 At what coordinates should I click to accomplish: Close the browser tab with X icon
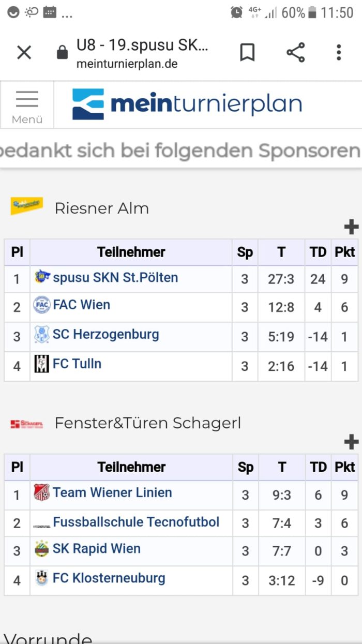coord(24,52)
